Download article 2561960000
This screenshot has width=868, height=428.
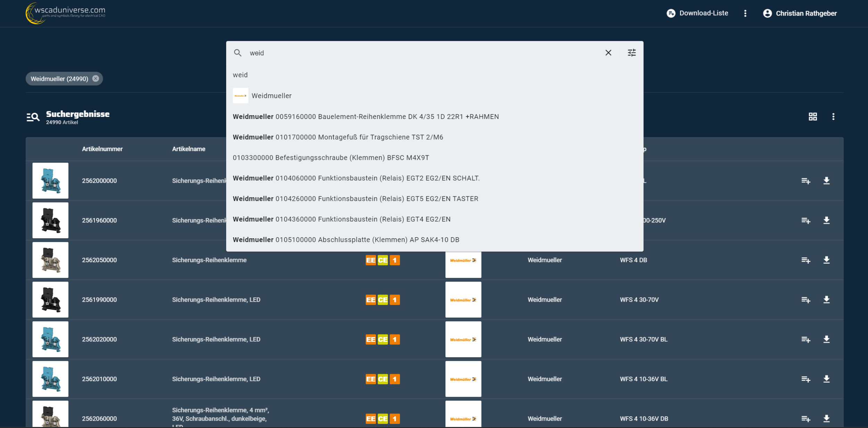click(826, 220)
